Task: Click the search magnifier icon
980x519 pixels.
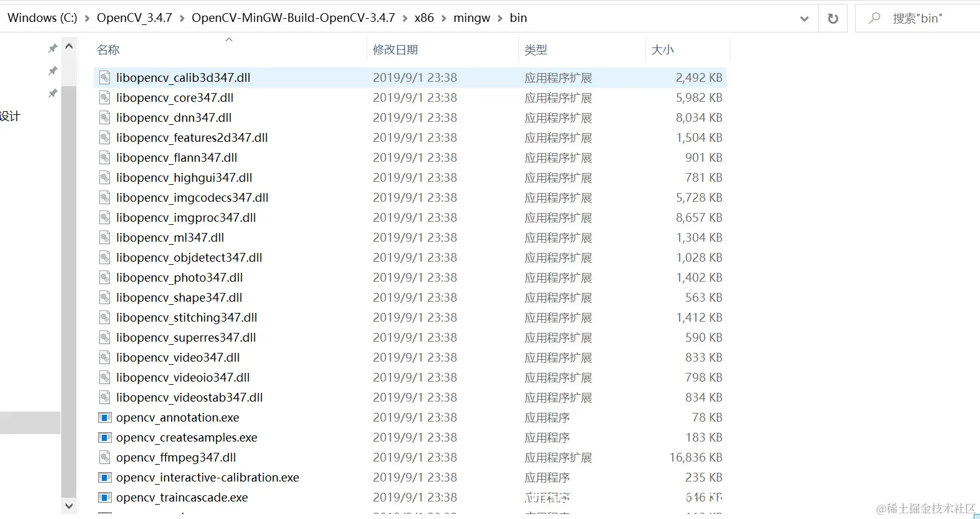Action: [874, 18]
